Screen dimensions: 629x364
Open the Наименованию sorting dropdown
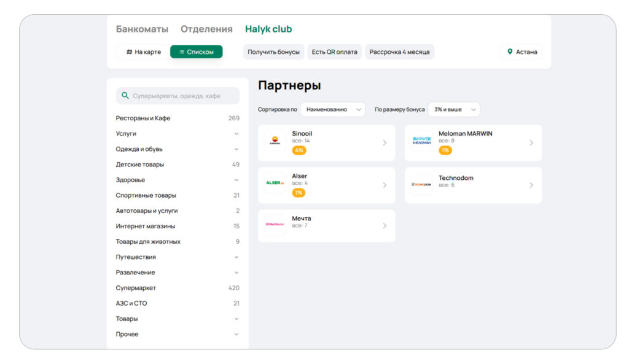pos(332,109)
